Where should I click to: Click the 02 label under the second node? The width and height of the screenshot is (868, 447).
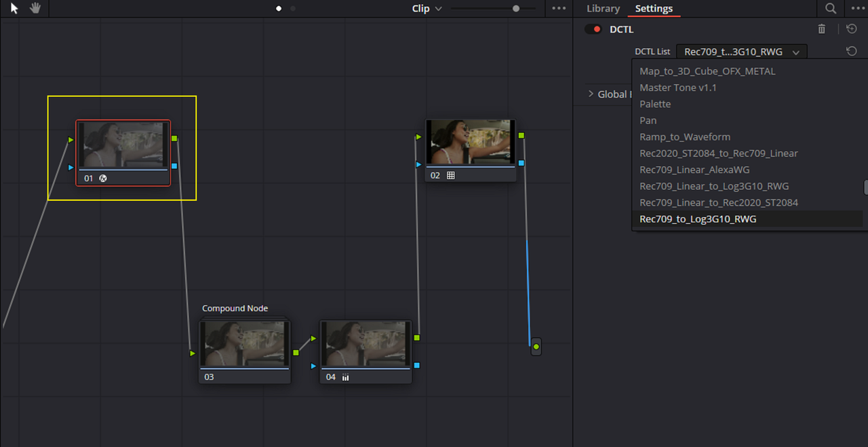435,176
